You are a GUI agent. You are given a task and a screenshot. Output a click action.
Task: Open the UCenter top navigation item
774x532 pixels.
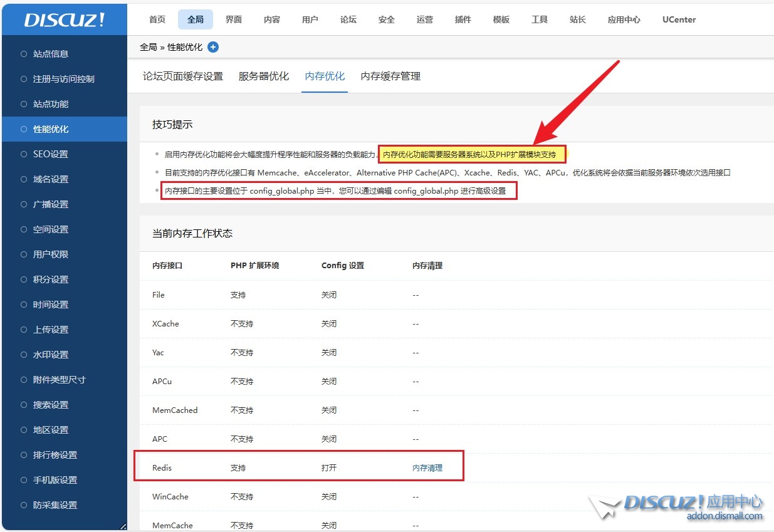[679, 19]
